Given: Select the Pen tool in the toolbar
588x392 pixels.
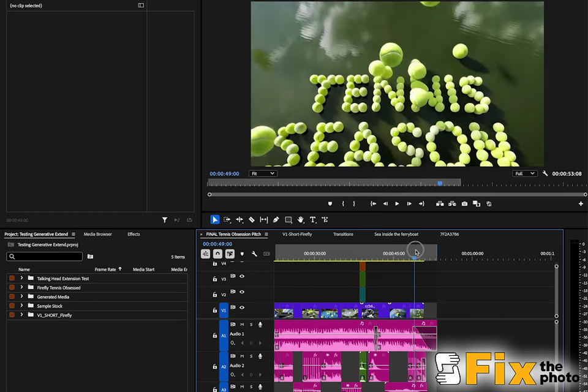Looking at the screenshot, I should [x=276, y=220].
